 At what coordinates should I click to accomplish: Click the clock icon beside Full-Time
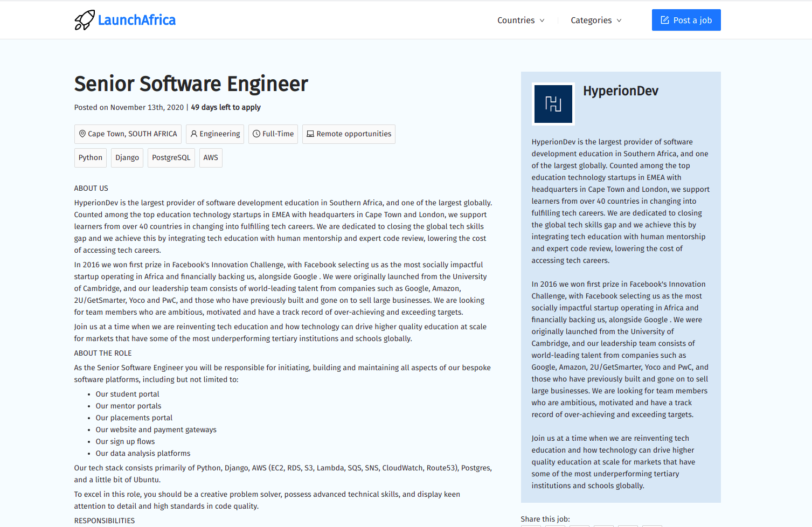tap(256, 134)
